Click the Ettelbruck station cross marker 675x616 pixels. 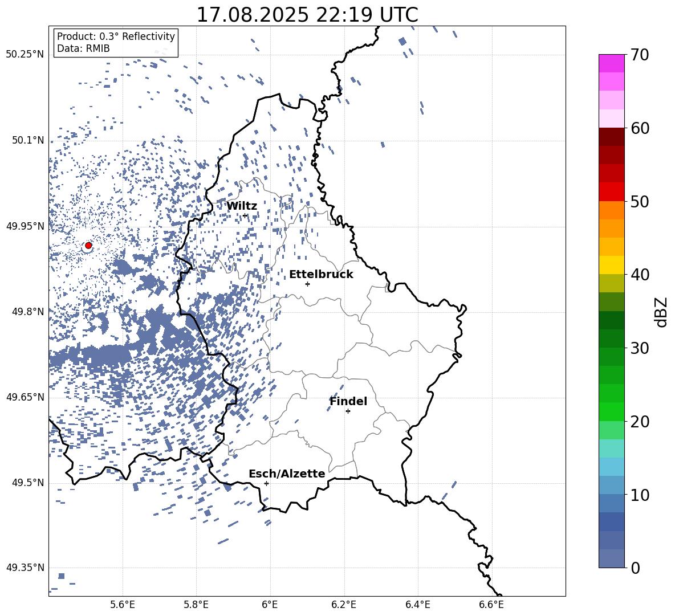click(x=307, y=284)
